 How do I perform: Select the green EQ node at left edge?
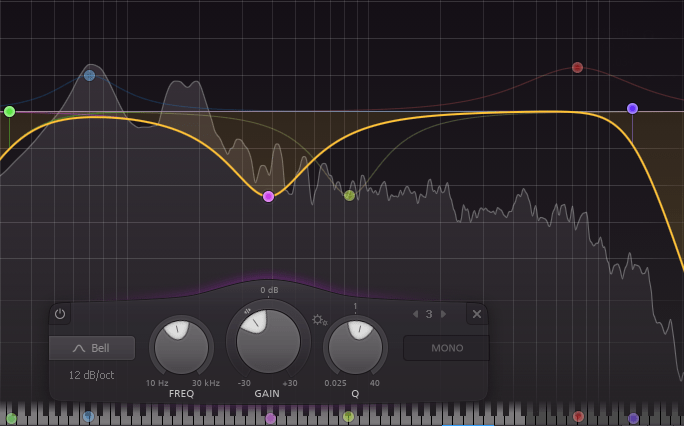pos(9,112)
